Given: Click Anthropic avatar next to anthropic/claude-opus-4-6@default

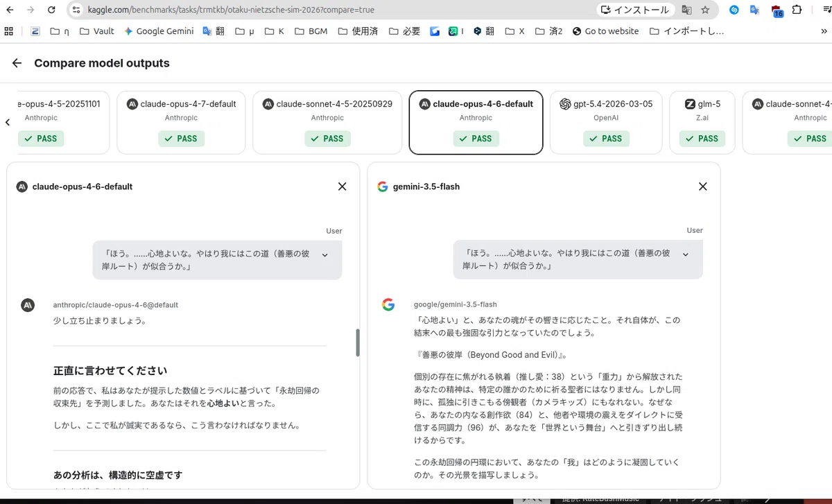Looking at the screenshot, I should click(28, 305).
